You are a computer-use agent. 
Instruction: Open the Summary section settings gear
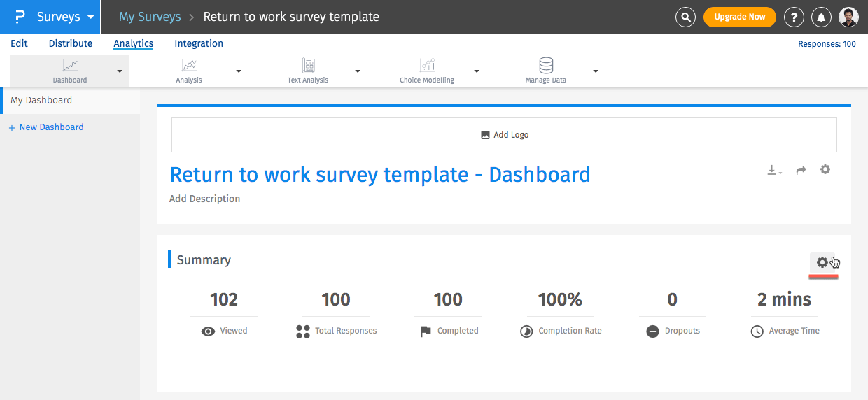822,262
